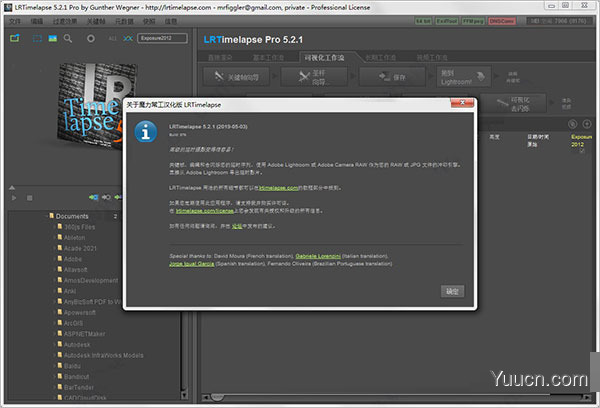
Task: Open the lrtimelapse.com link in dialog
Action: [x=278, y=188]
